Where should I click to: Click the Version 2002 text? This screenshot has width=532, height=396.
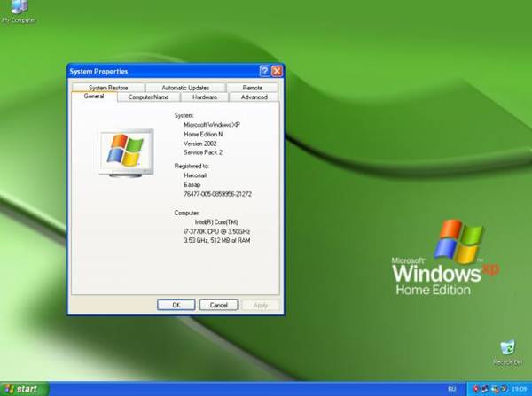pos(199,144)
